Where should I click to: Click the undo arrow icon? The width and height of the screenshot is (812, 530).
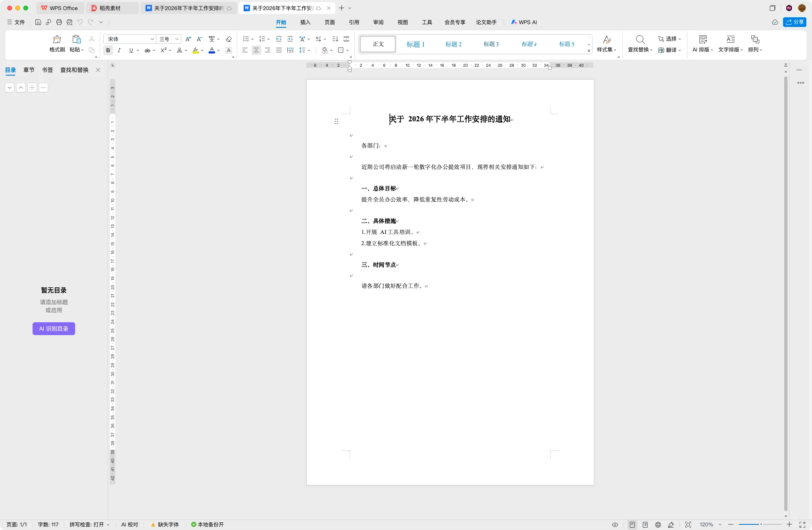click(x=80, y=22)
